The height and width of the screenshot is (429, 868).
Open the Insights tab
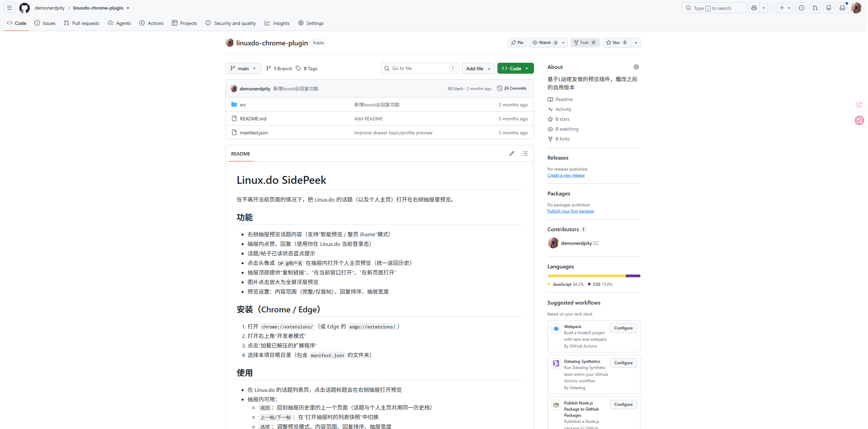pyautogui.click(x=277, y=23)
